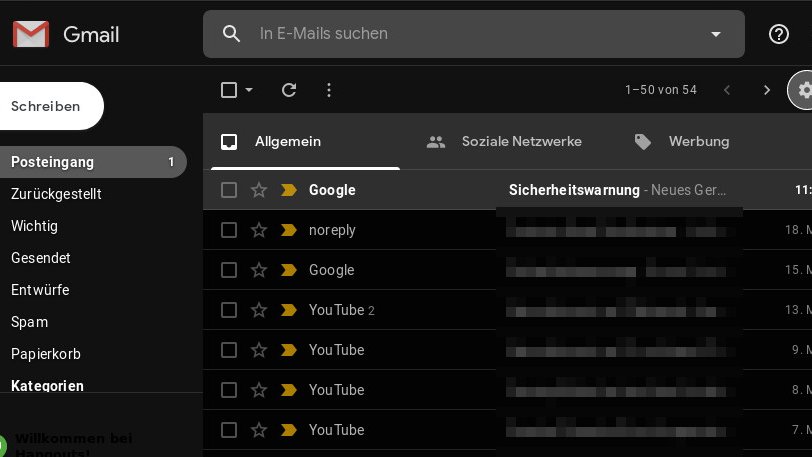Click the refresh inbox icon
This screenshot has width=812, height=457.
[289, 90]
